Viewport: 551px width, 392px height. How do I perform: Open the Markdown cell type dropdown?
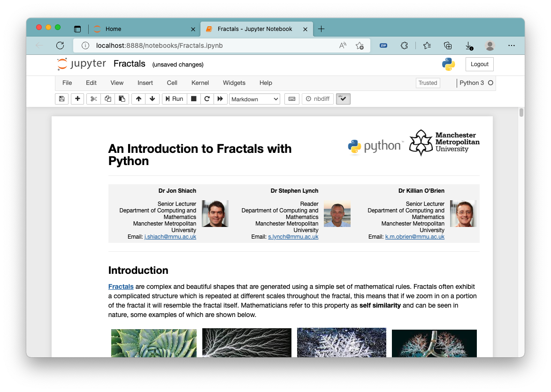pyautogui.click(x=254, y=99)
